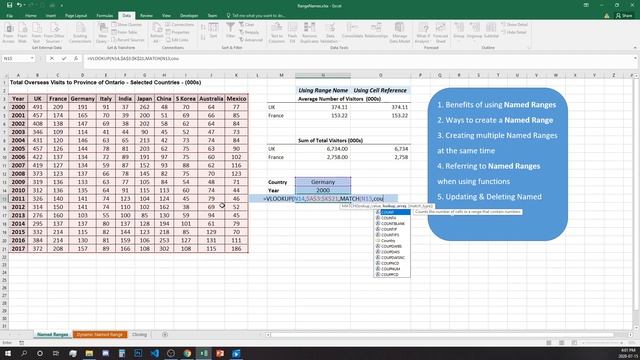The width and height of the screenshot is (640, 360).
Task: Select the Country named range suggestion
Action: point(392,241)
